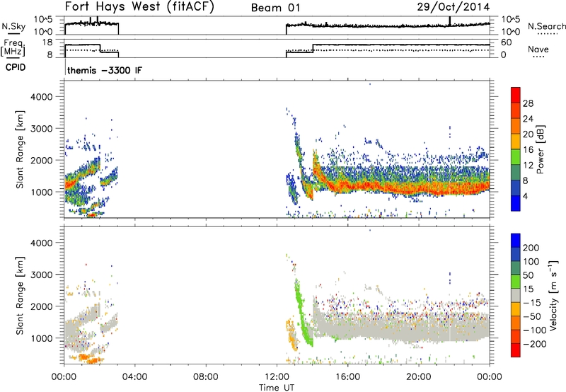Click the frequency step-up near 14:00 UT
Image resolution: width=566 pixels, height=392 pixels.
[313, 48]
